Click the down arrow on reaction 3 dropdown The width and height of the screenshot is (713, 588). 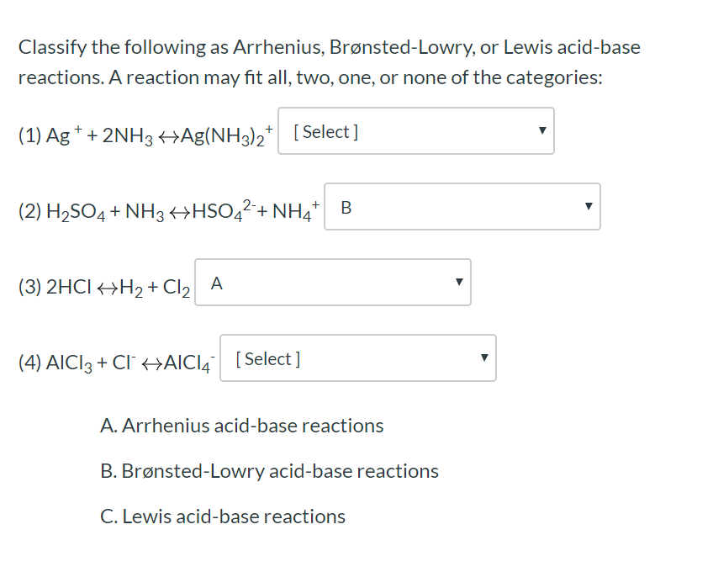coord(457,283)
